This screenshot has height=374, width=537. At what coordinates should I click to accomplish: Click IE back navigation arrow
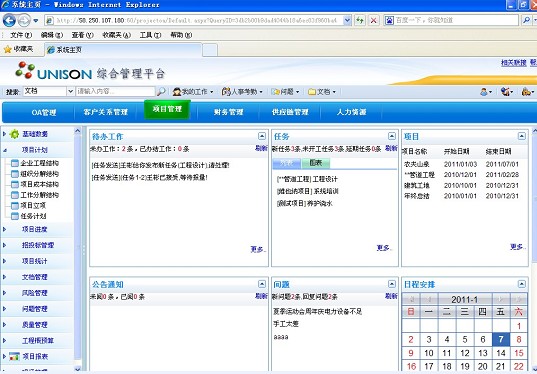pos(9,21)
